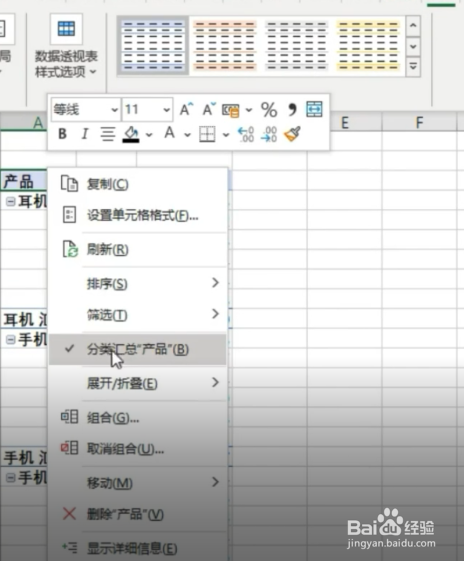
Task: Click the accounting number format icon
Action: [231, 110]
